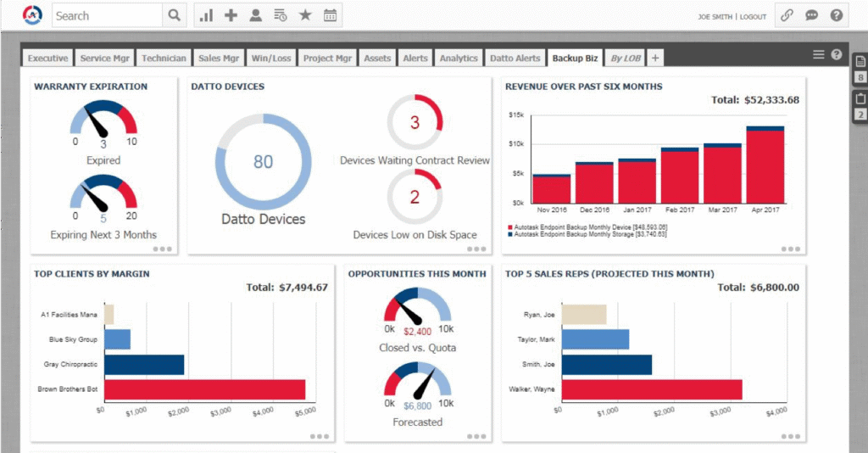Image resolution: width=868 pixels, height=453 pixels.
Task: Click the link chain icon at top right
Action: pyautogui.click(x=787, y=15)
